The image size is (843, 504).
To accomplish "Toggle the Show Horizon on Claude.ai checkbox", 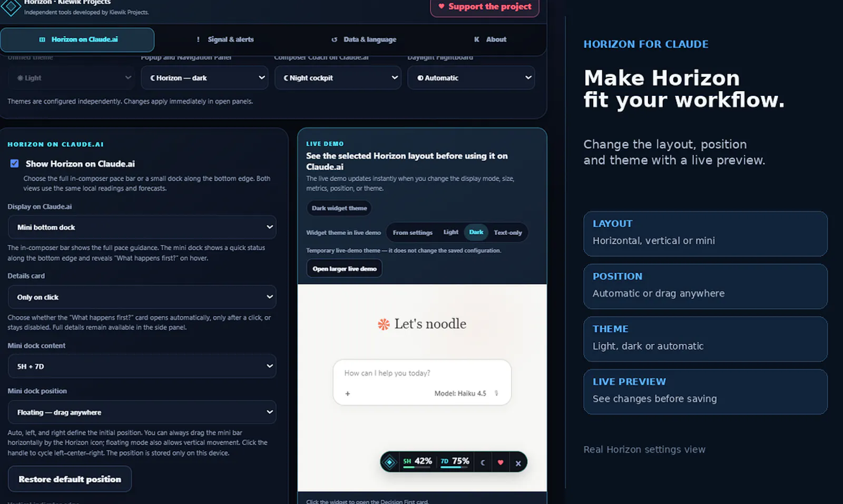I will (x=14, y=164).
